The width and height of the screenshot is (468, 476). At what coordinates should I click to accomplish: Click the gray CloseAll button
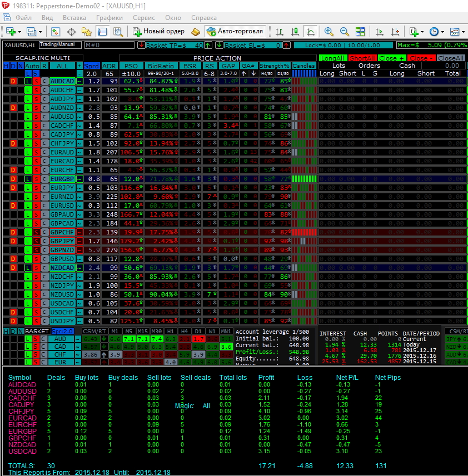(451, 58)
